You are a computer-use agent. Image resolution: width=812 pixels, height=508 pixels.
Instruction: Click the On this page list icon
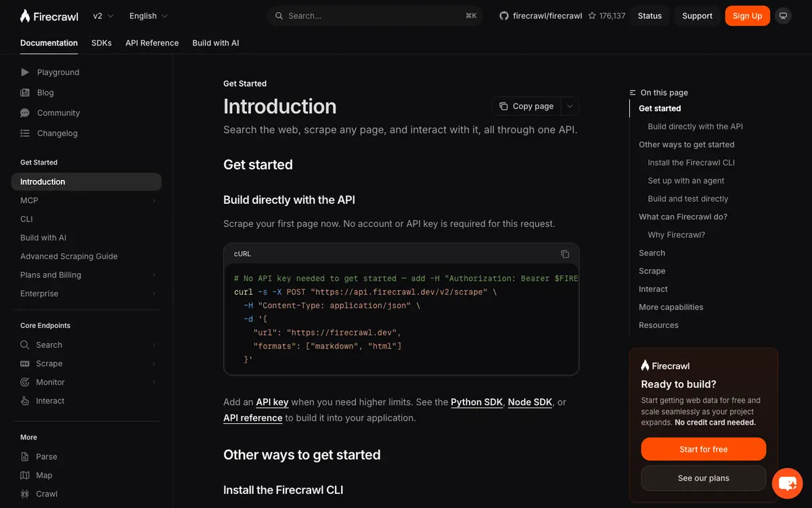pyautogui.click(x=633, y=93)
